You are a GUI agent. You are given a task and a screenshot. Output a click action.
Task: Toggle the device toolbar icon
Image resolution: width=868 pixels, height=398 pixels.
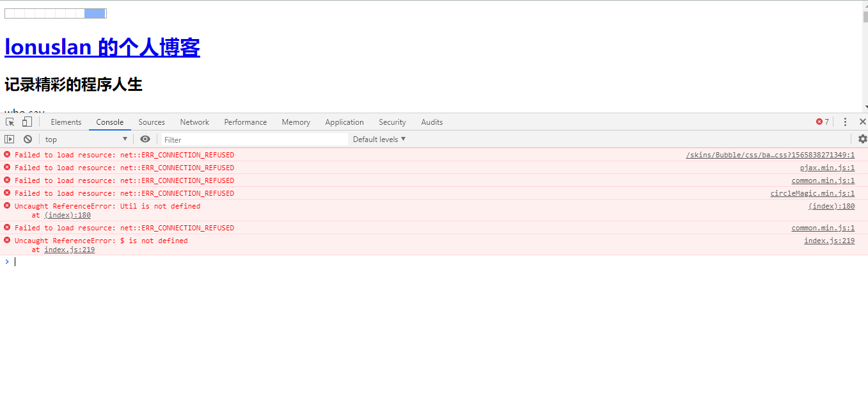[x=27, y=122]
